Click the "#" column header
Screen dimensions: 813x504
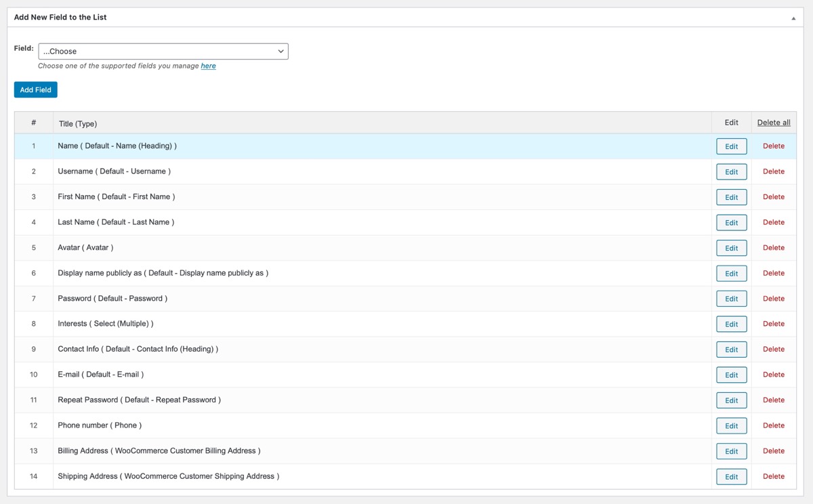click(x=34, y=123)
